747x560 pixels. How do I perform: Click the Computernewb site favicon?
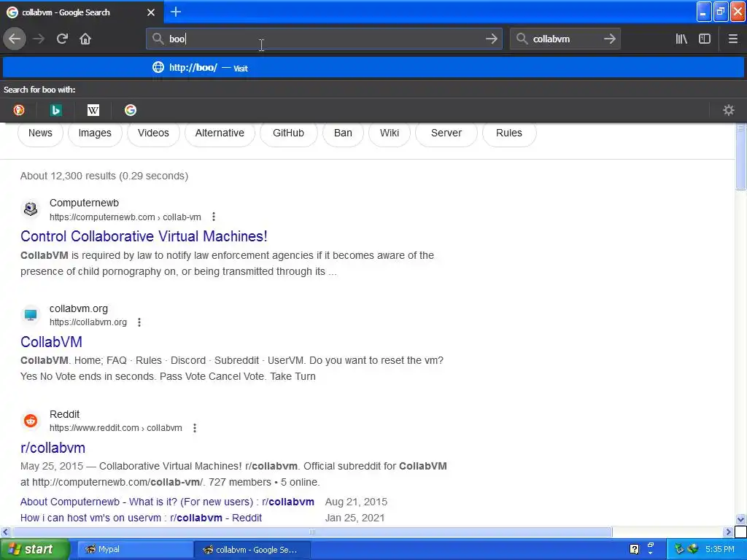[31, 209]
